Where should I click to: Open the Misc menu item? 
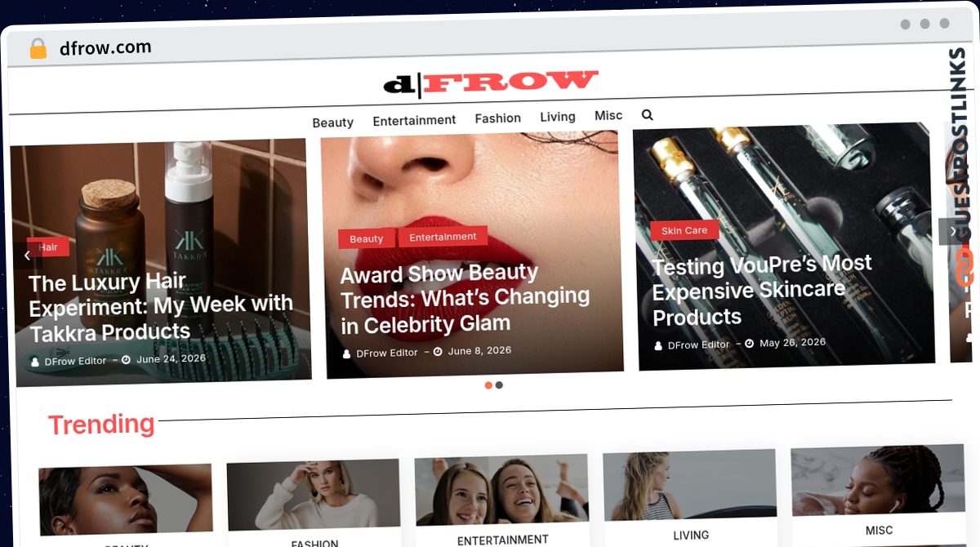pos(608,116)
